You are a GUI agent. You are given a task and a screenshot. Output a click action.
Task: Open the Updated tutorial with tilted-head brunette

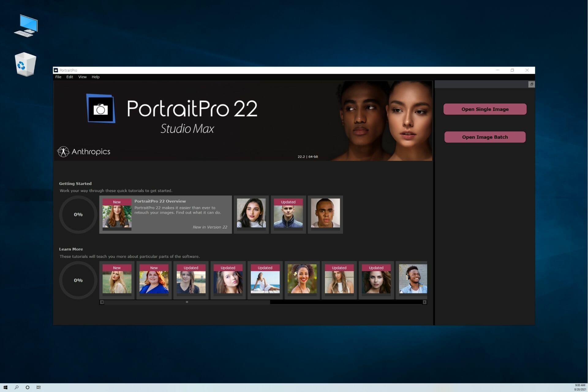click(228, 280)
